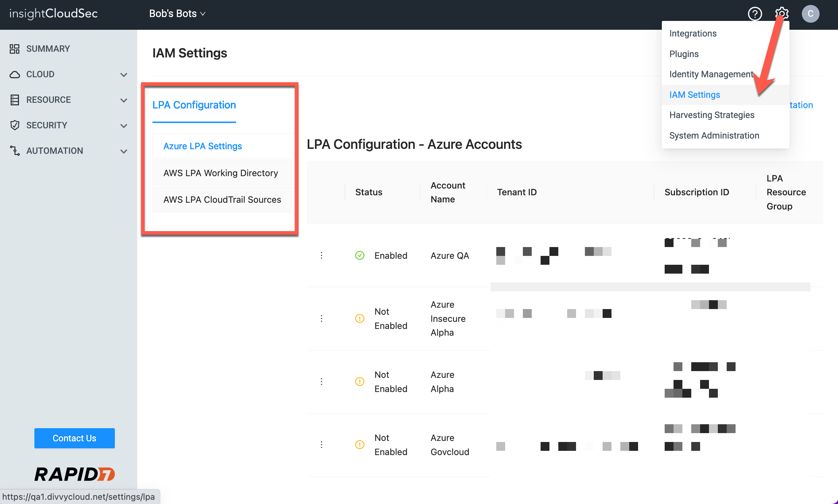Select Integrations from settings menu
This screenshot has width=838, height=504.
click(x=725, y=33)
